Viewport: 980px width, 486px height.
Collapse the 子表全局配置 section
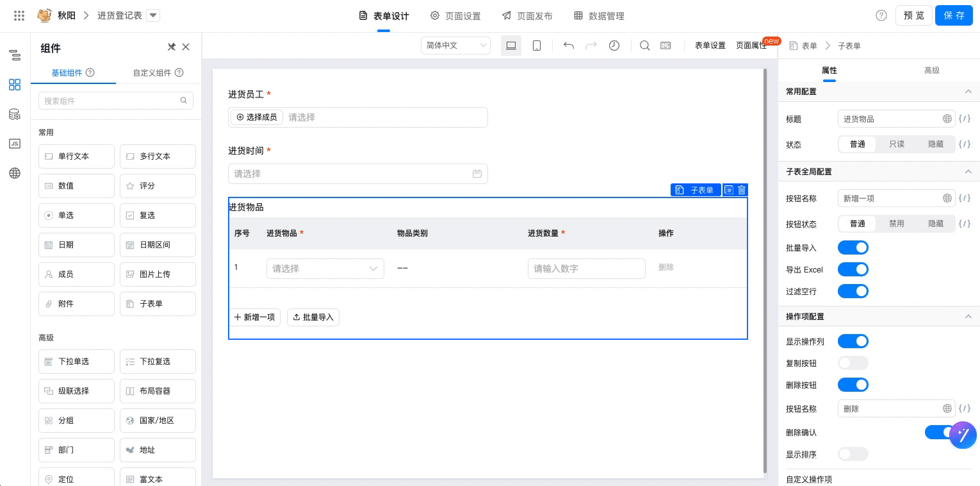point(968,172)
